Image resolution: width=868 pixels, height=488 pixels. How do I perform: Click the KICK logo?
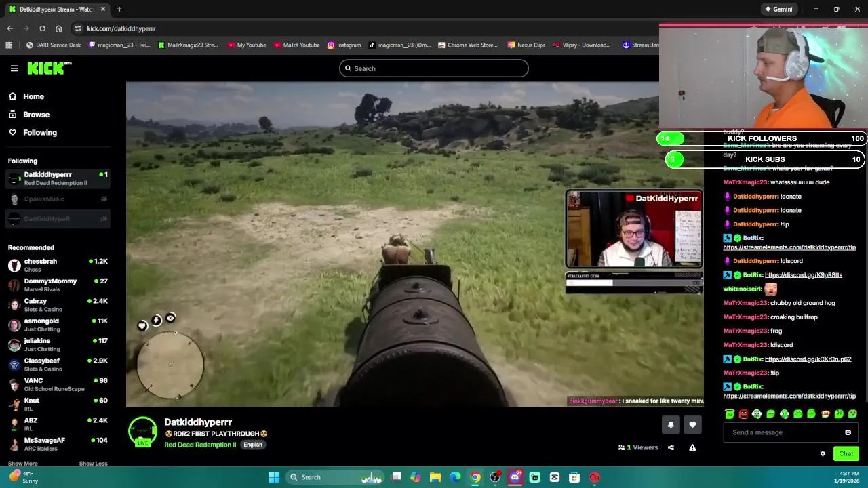tap(49, 68)
